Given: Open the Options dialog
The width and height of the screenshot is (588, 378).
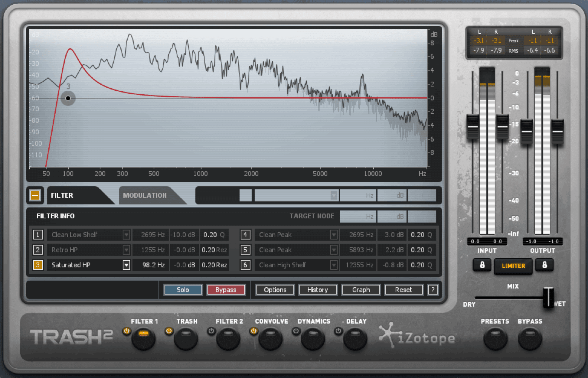Looking at the screenshot, I should [x=275, y=290].
